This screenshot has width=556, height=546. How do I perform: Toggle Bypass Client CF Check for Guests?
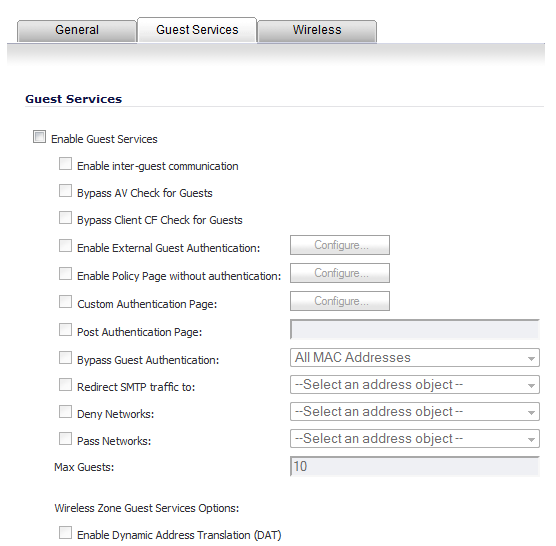click(x=65, y=218)
